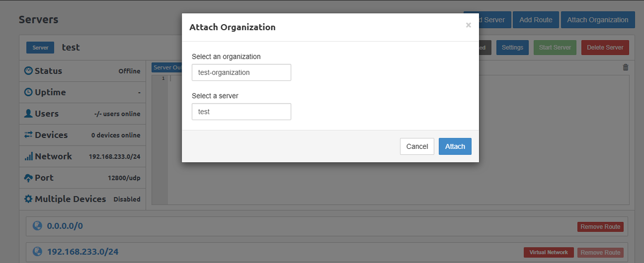Click the blue Server label badge

pyautogui.click(x=40, y=48)
